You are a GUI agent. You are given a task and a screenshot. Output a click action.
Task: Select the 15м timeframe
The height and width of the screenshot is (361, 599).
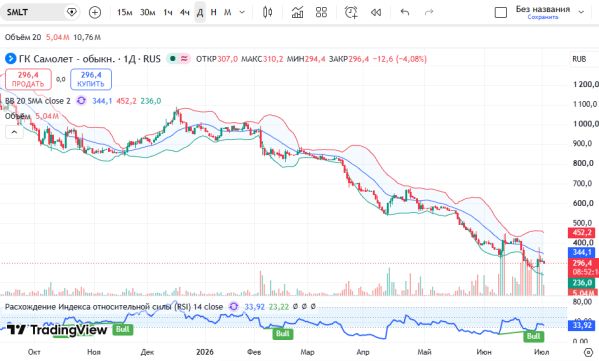tap(125, 12)
